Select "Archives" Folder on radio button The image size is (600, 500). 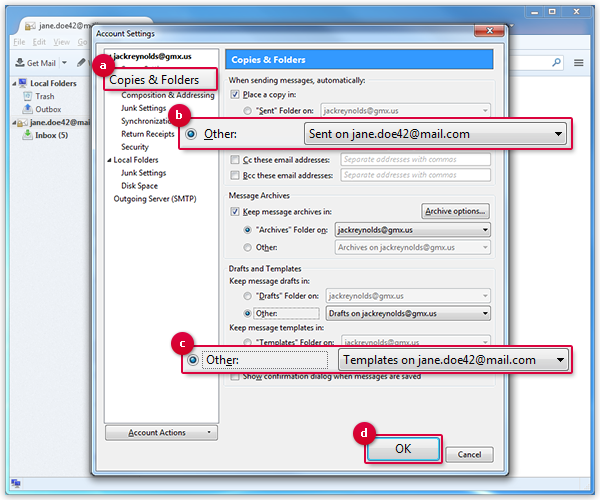pos(248,230)
